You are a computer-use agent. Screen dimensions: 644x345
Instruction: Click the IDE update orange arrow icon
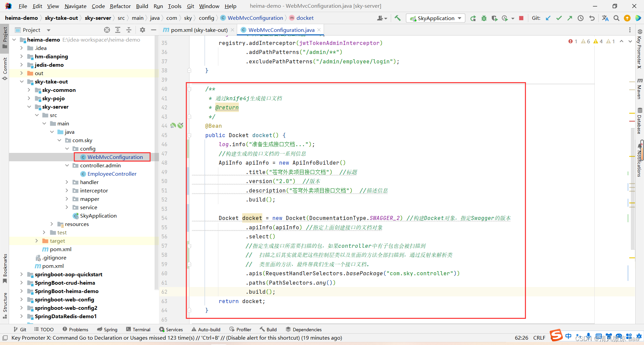tap(627, 18)
